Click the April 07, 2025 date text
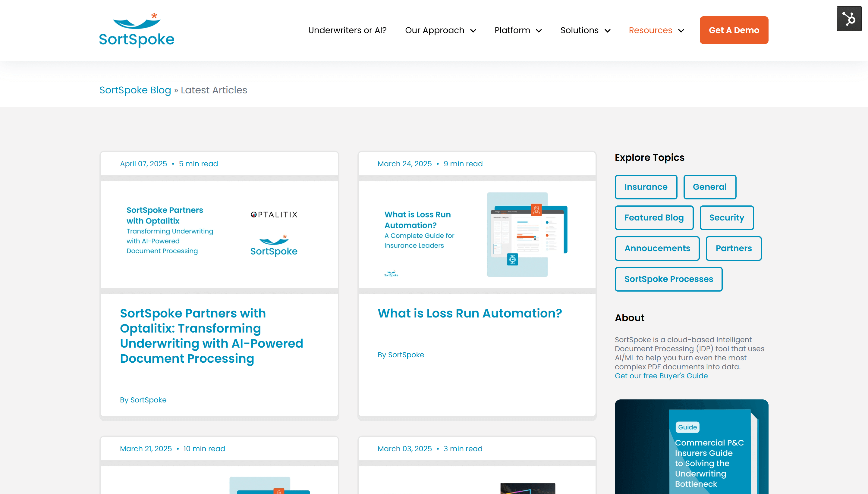 pyautogui.click(x=143, y=164)
